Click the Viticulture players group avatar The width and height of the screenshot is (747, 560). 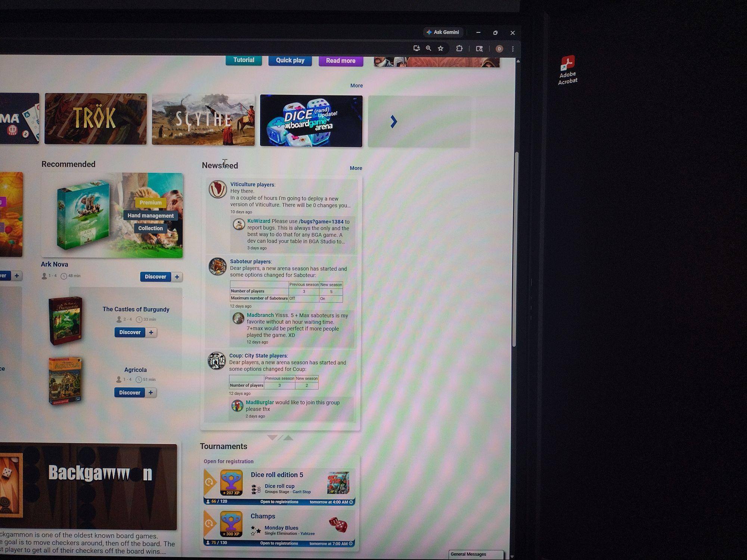click(217, 189)
